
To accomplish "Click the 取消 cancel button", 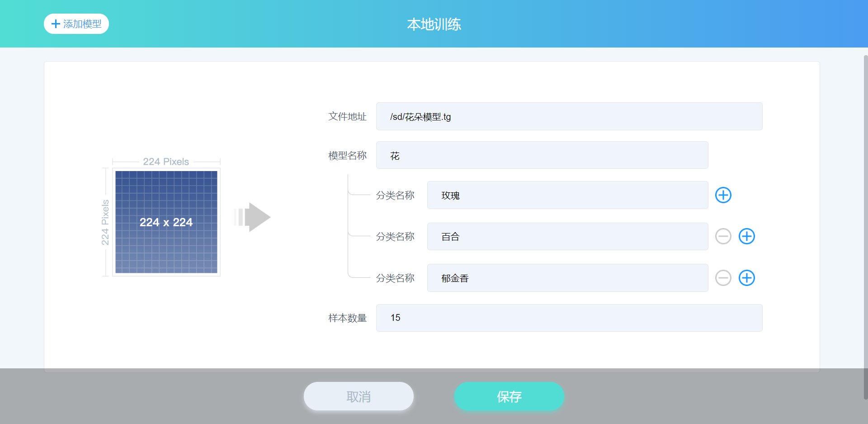I will [359, 396].
